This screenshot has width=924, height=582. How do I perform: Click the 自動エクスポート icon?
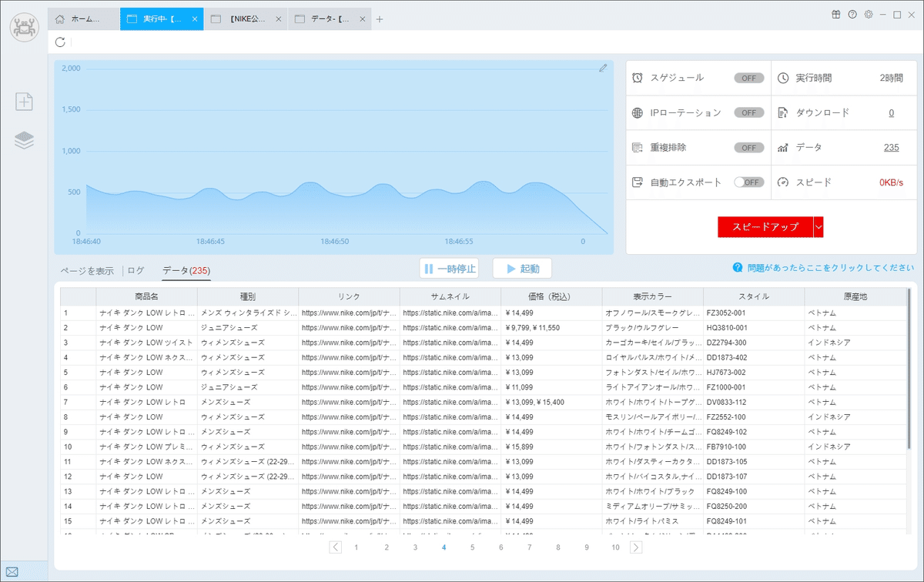click(x=638, y=182)
